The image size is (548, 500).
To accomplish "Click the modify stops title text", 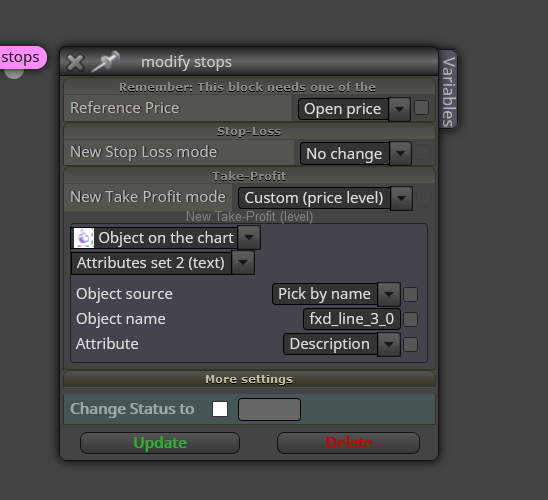I will (186, 62).
